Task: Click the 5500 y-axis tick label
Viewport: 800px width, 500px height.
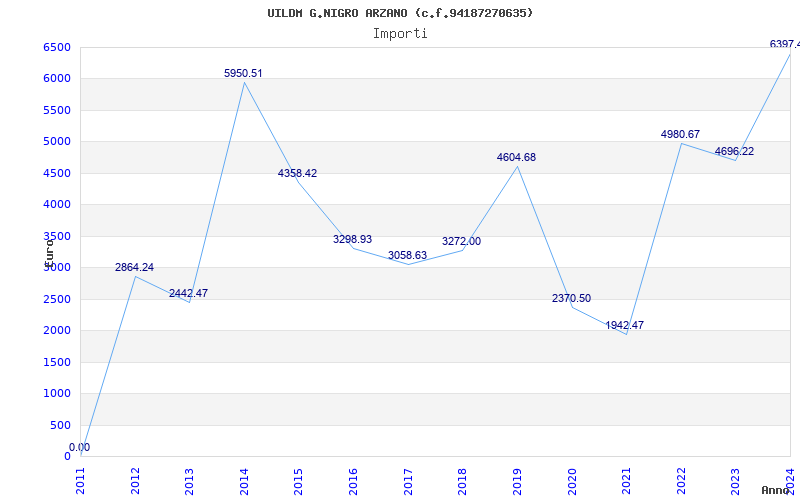Action: [57, 110]
